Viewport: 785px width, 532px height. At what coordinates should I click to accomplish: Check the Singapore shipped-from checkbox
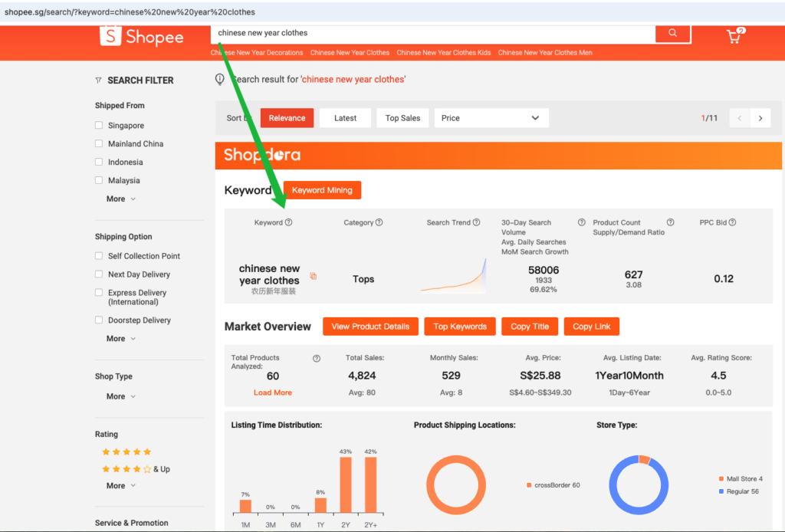point(99,126)
